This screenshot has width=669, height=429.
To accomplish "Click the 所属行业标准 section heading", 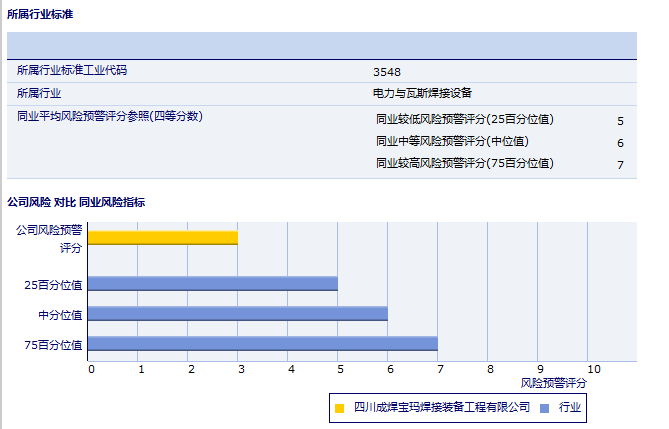I will click(x=39, y=15).
